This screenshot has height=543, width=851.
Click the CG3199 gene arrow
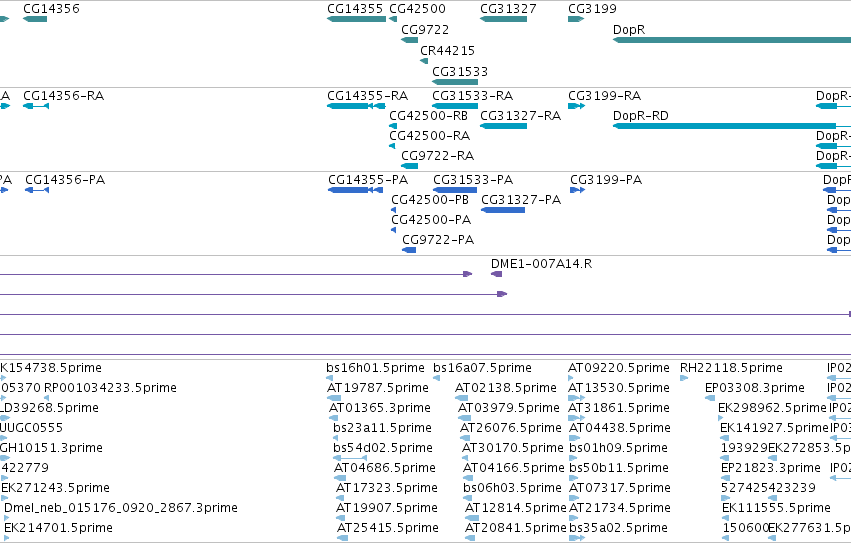[x=576, y=19]
